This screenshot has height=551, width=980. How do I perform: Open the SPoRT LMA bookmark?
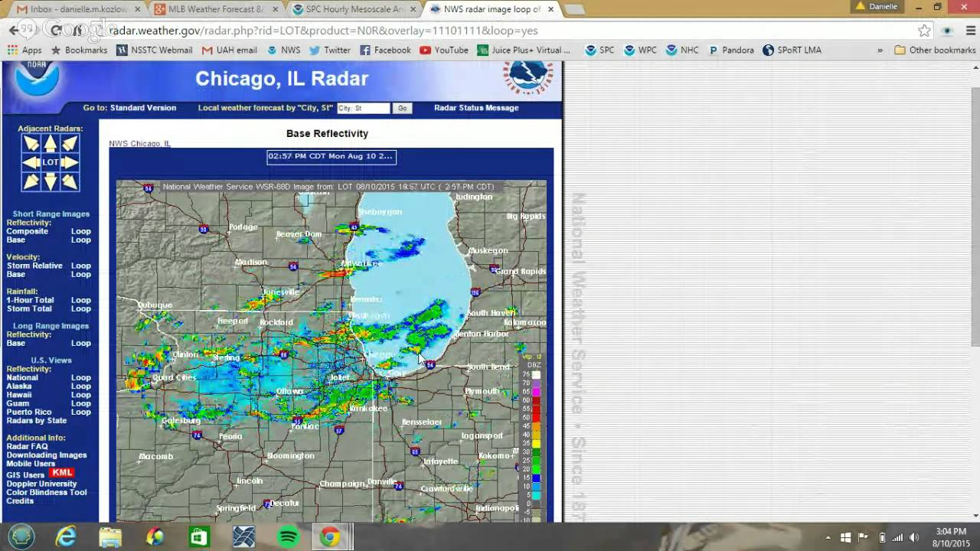pos(792,50)
